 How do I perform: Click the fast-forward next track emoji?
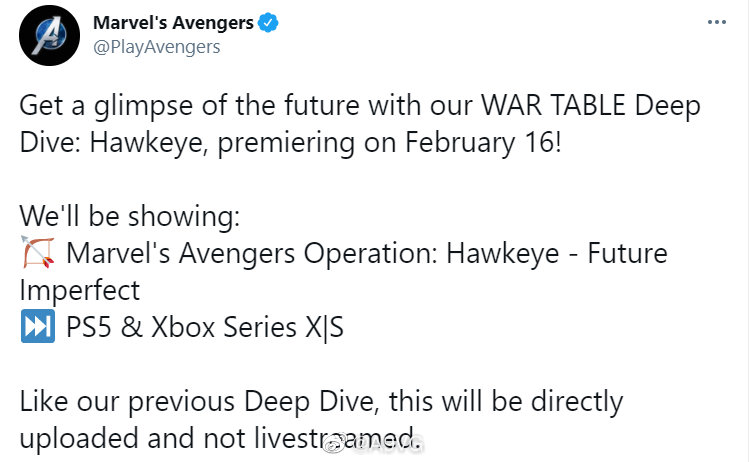coord(37,327)
